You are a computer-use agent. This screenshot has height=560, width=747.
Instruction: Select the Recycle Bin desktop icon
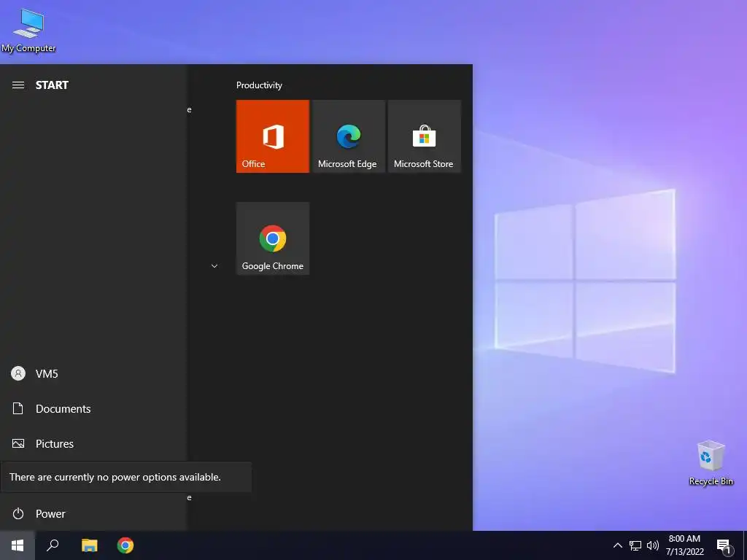click(711, 463)
